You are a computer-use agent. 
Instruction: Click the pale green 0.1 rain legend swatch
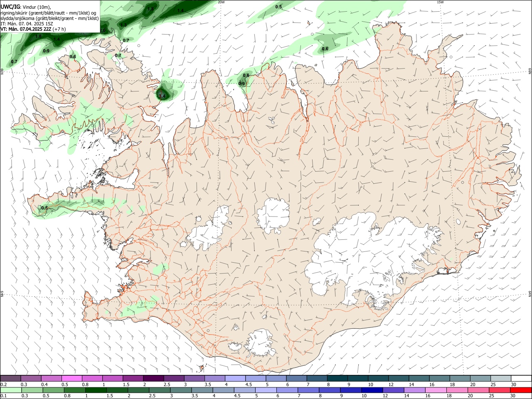10,390
